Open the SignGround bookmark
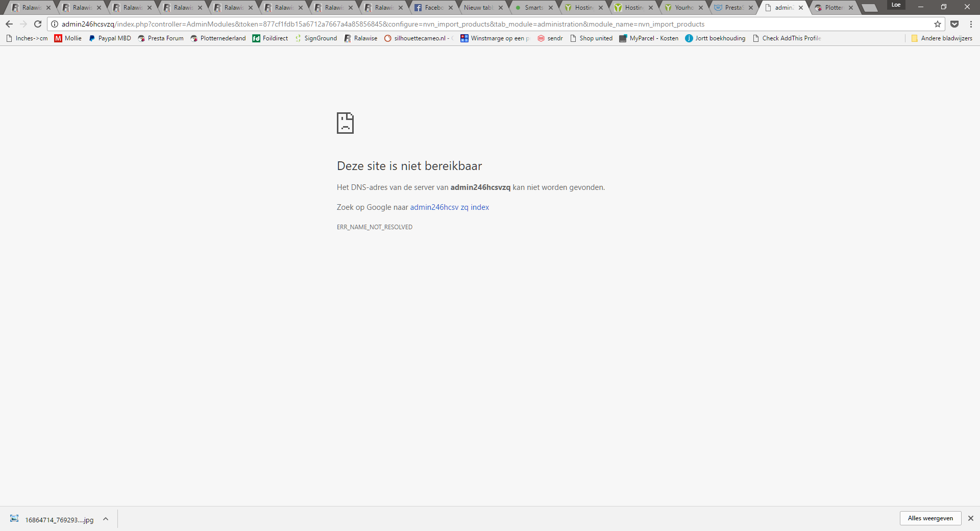The width and height of the screenshot is (980, 531). tap(315, 38)
